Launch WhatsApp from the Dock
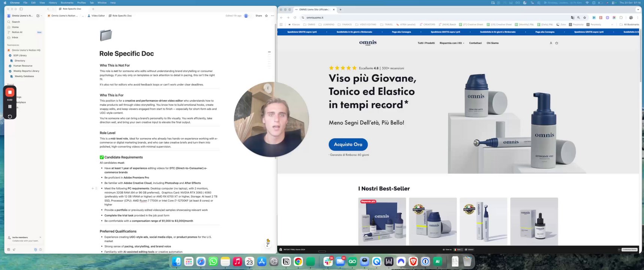This screenshot has height=270, width=644. click(213, 261)
